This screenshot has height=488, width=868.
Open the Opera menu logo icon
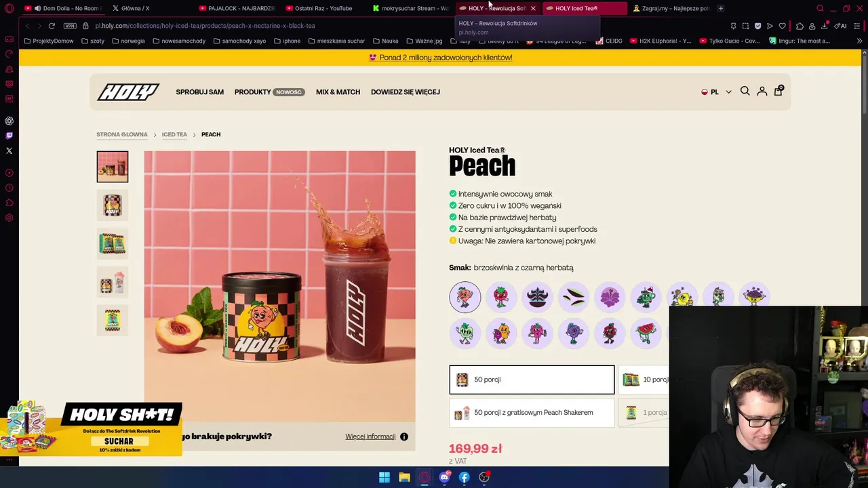tap(9, 9)
